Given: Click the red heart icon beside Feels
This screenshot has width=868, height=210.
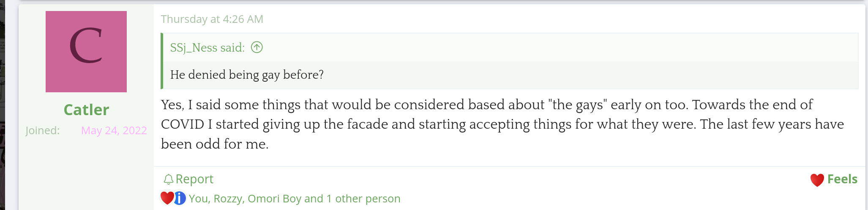Looking at the screenshot, I should pyautogui.click(x=817, y=180).
